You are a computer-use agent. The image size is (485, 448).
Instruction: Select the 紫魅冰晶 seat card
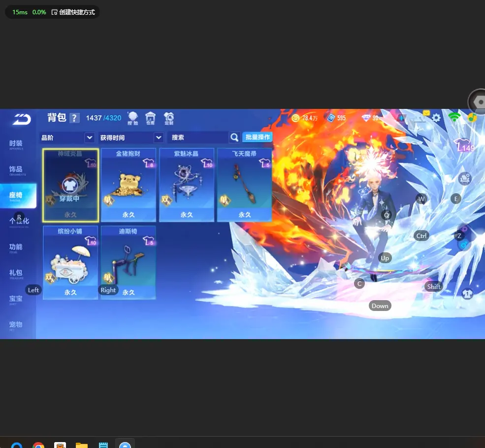point(187,185)
